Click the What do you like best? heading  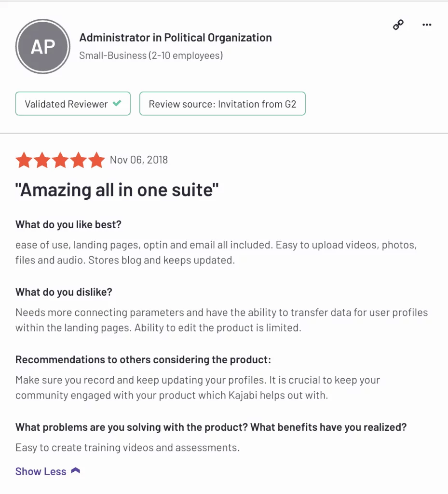(68, 225)
